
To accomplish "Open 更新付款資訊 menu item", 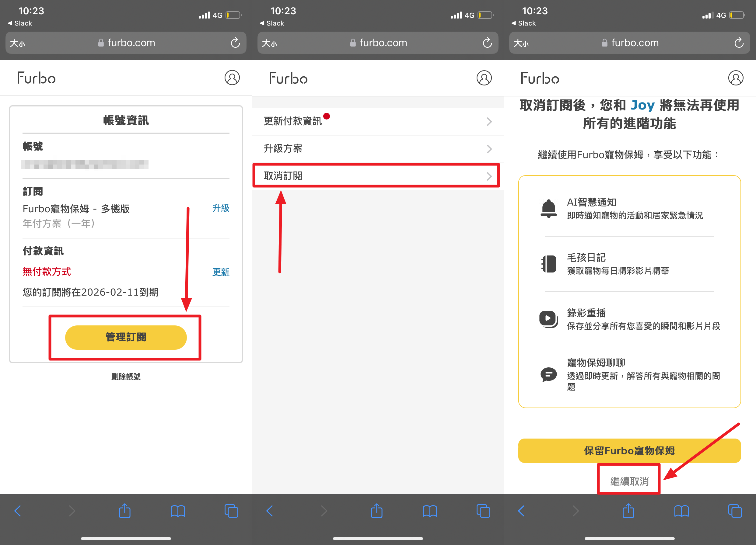I will pos(378,122).
